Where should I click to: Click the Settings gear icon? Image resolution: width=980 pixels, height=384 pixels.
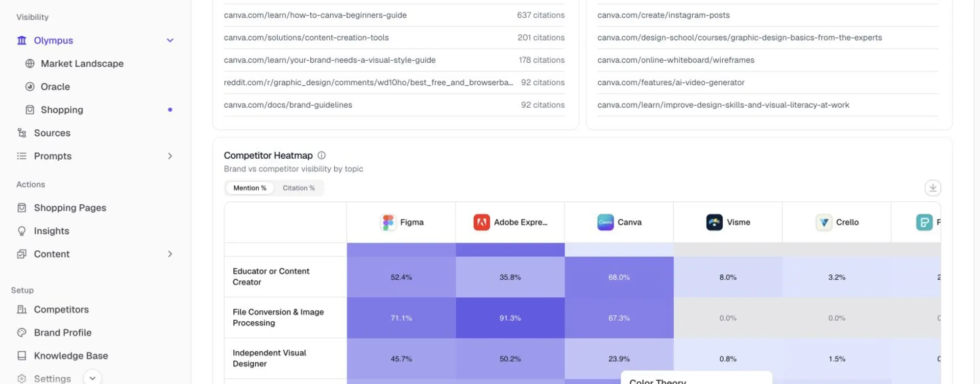click(22, 379)
